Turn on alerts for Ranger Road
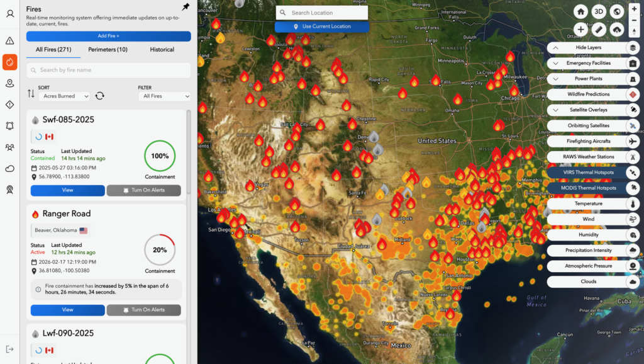644x364 pixels. (144, 310)
